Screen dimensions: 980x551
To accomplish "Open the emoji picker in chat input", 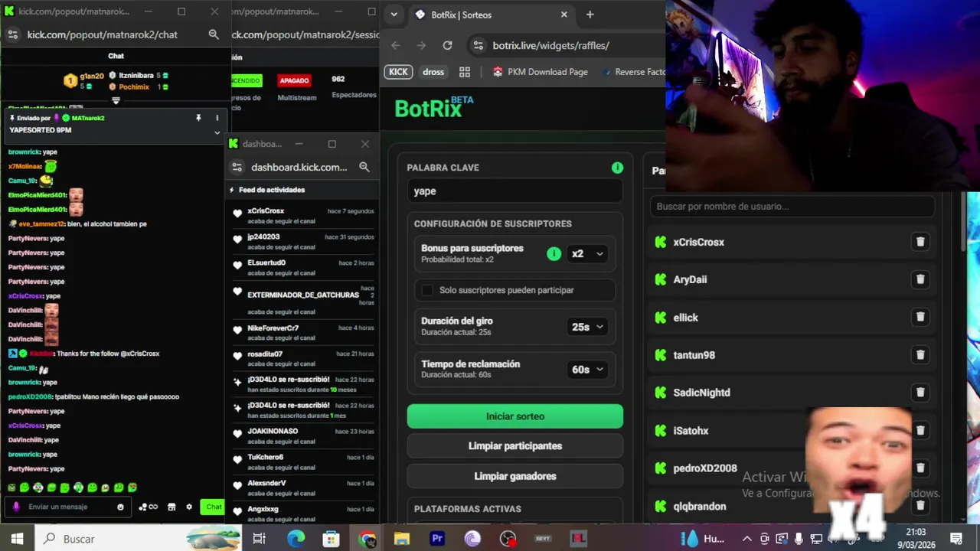I will (x=120, y=507).
